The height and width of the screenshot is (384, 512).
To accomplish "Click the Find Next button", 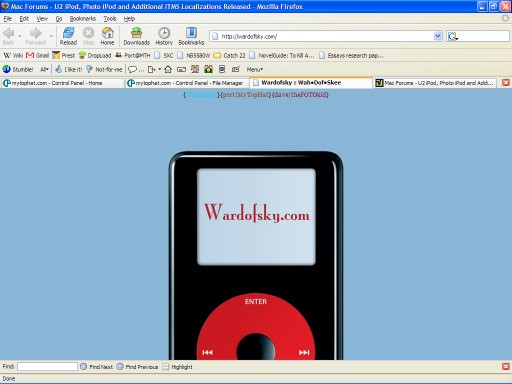I will tap(97, 367).
